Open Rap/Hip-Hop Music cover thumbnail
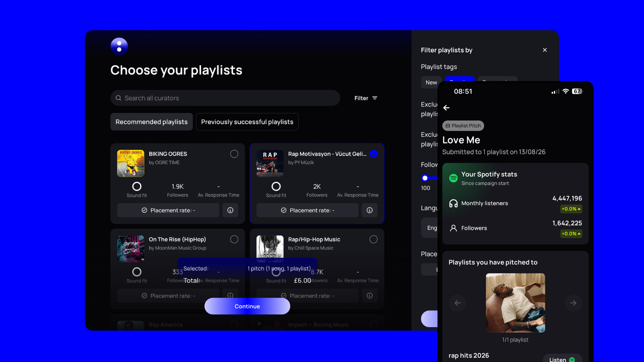Screen dimensions: 644x362 click(x=270, y=249)
